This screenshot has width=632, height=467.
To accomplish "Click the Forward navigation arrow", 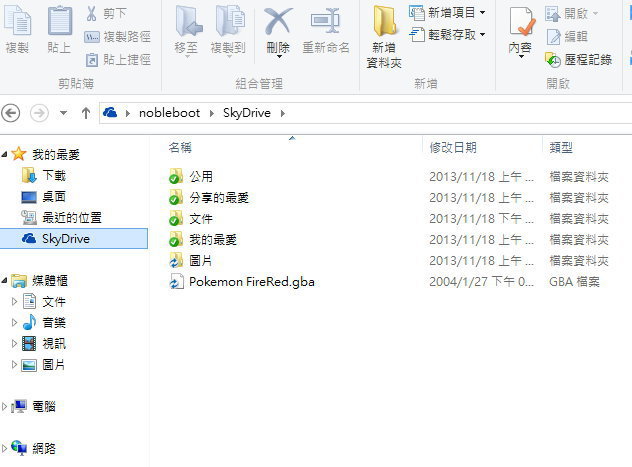I will [40, 113].
